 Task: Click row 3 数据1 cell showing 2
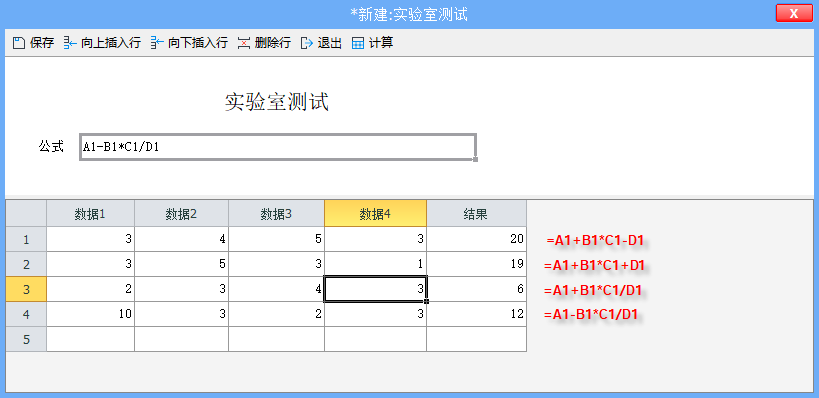click(90, 289)
